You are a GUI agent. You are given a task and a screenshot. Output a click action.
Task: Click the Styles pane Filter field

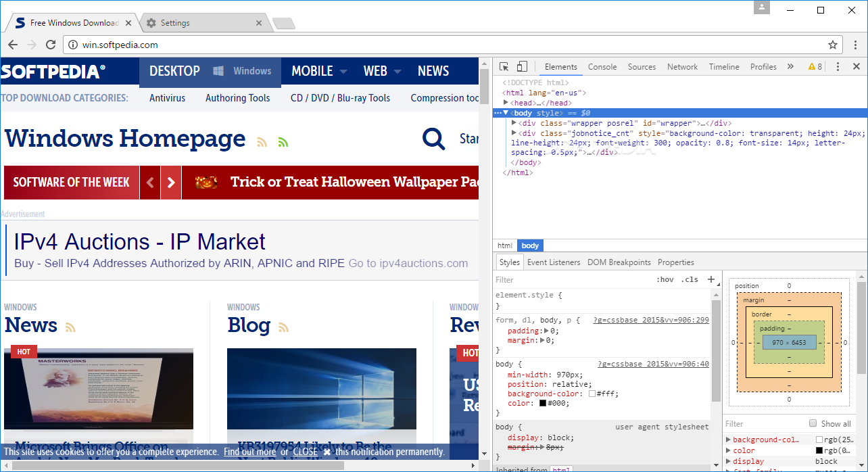point(573,279)
